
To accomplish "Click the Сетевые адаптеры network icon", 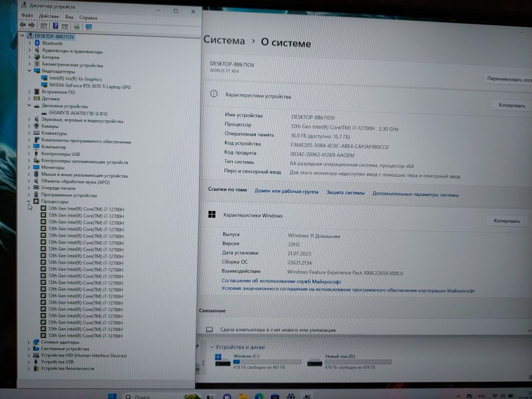I will [x=36, y=342].
